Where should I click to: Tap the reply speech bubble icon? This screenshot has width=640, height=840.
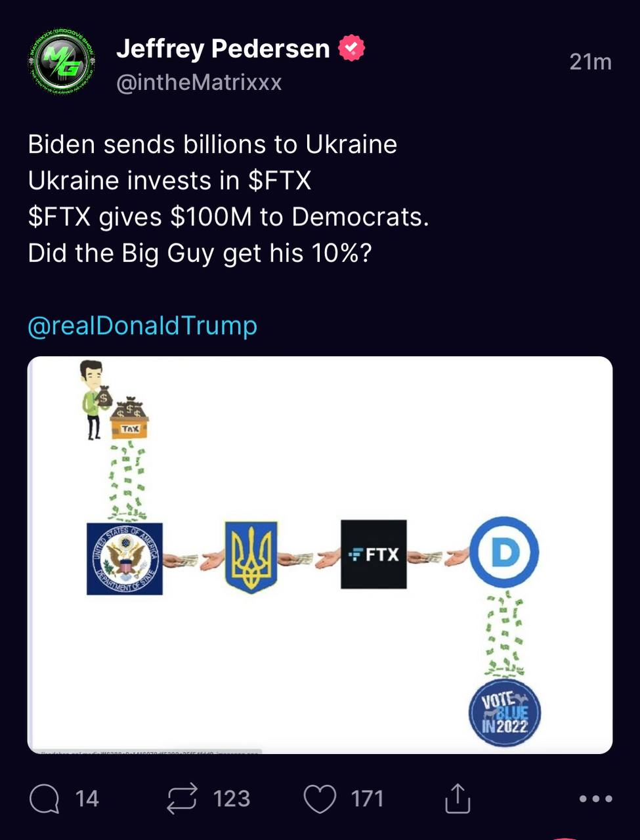(45, 799)
